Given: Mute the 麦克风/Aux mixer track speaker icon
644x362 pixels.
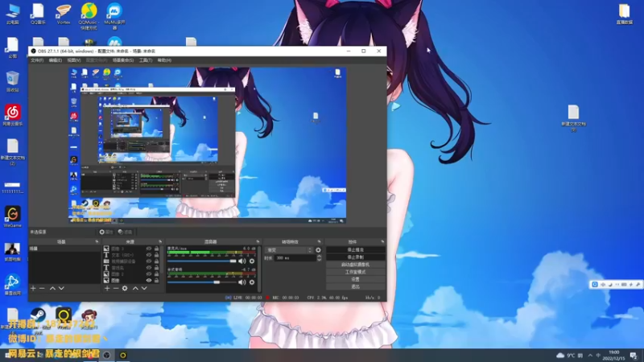Looking at the screenshot, I should 242,261.
